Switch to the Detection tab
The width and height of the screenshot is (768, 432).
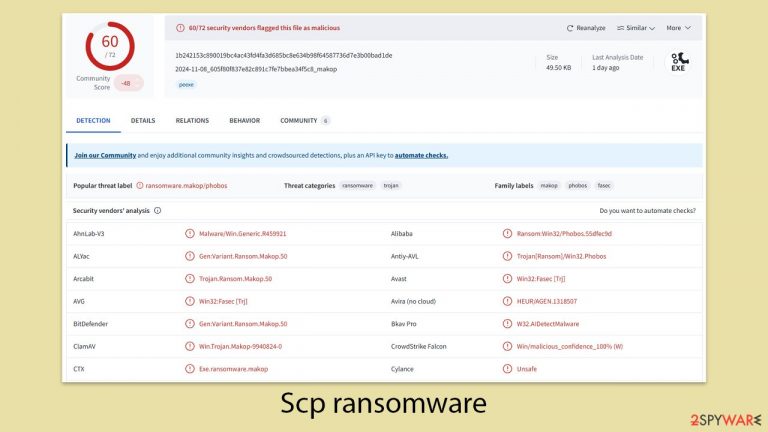(x=93, y=120)
